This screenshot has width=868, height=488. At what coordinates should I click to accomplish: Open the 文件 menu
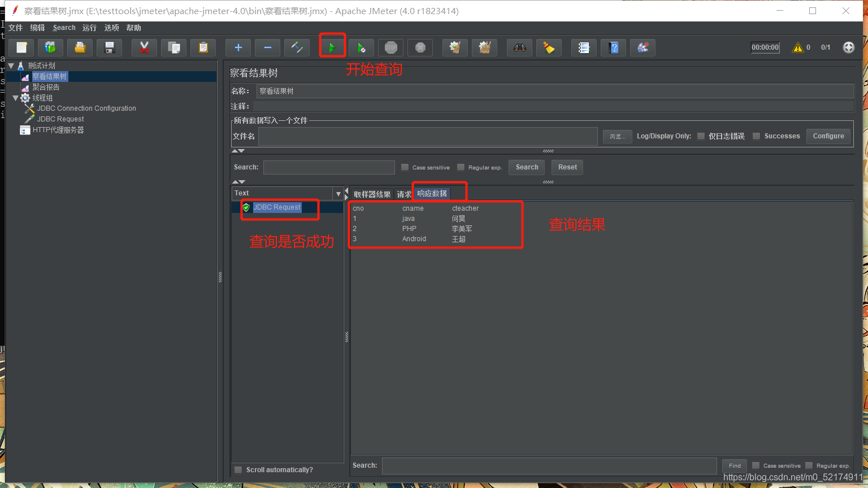click(16, 28)
